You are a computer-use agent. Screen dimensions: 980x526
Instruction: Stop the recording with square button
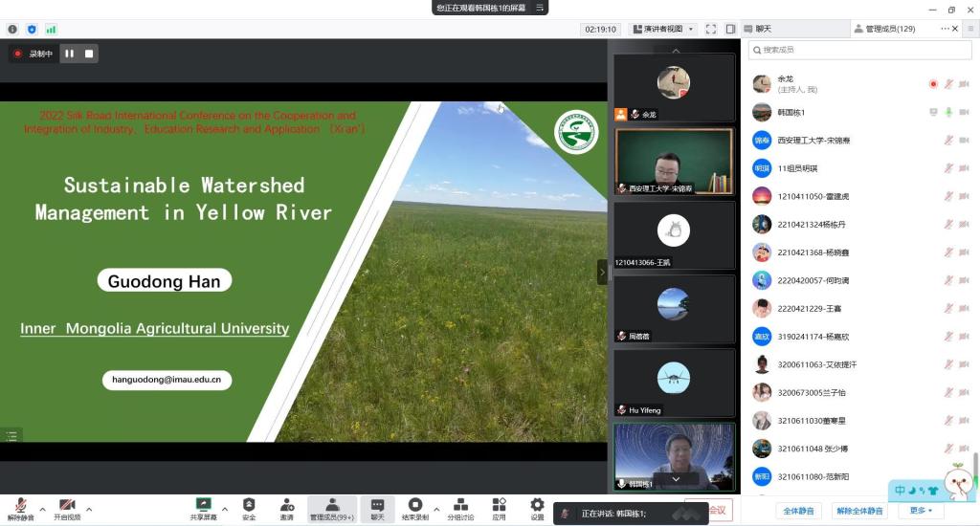pos(89,54)
